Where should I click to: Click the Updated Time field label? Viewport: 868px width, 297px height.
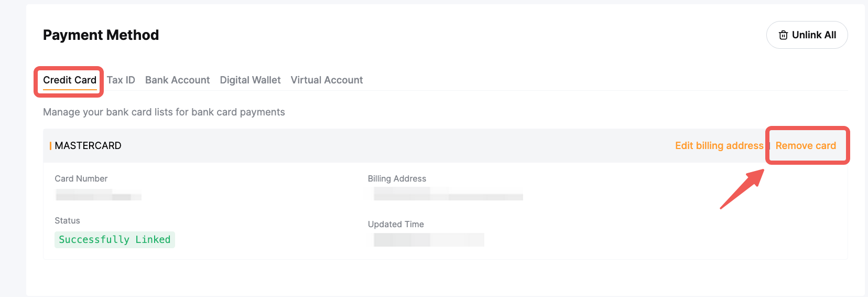click(x=396, y=225)
